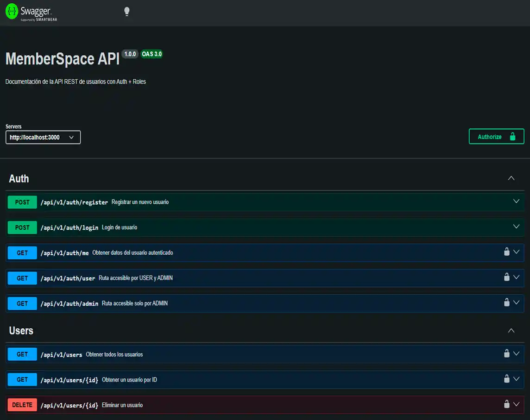Viewport: 530px width, 420px height.
Task: Click the Users section heading
Action: [21, 331]
